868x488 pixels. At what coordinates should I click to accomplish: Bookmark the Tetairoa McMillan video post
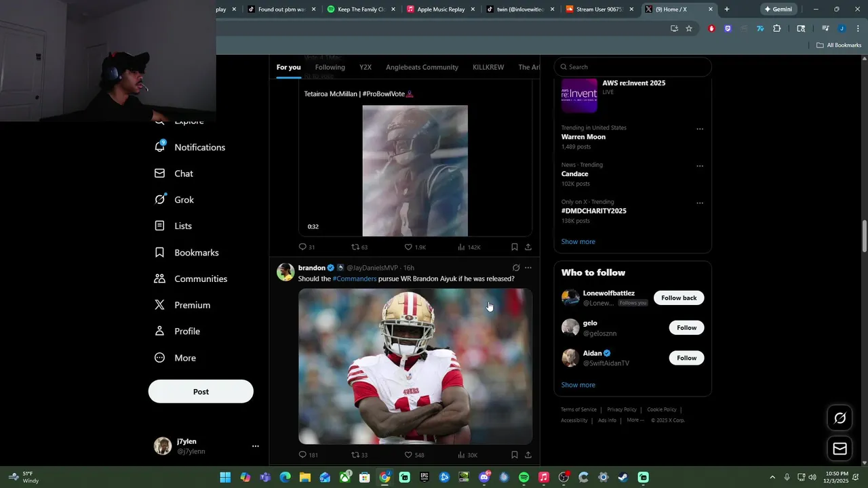(x=515, y=247)
